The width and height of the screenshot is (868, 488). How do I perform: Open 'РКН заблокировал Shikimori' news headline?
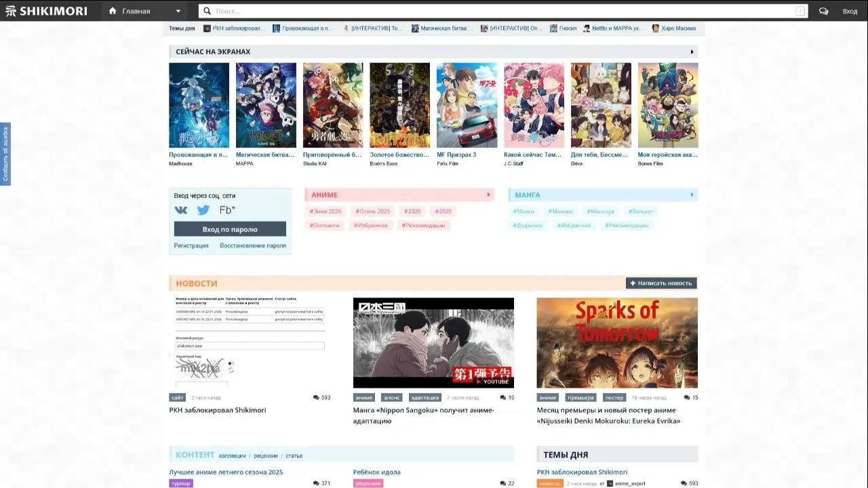click(x=218, y=410)
